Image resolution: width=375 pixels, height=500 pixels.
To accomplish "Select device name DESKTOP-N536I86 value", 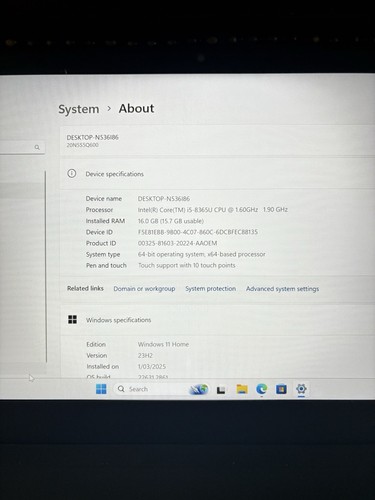I will pos(164,199).
